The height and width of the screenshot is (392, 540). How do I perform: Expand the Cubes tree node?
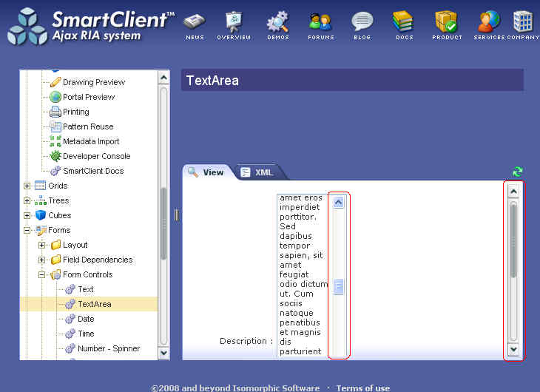(x=27, y=215)
